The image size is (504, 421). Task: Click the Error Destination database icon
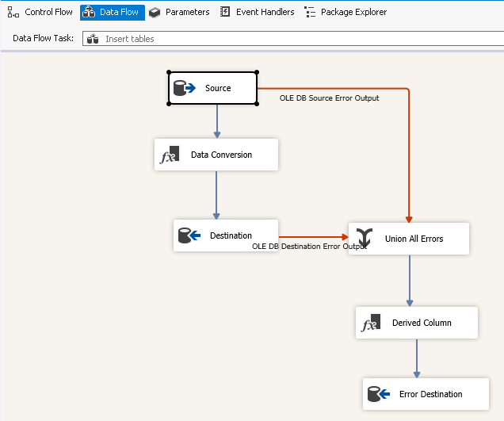[378, 394]
